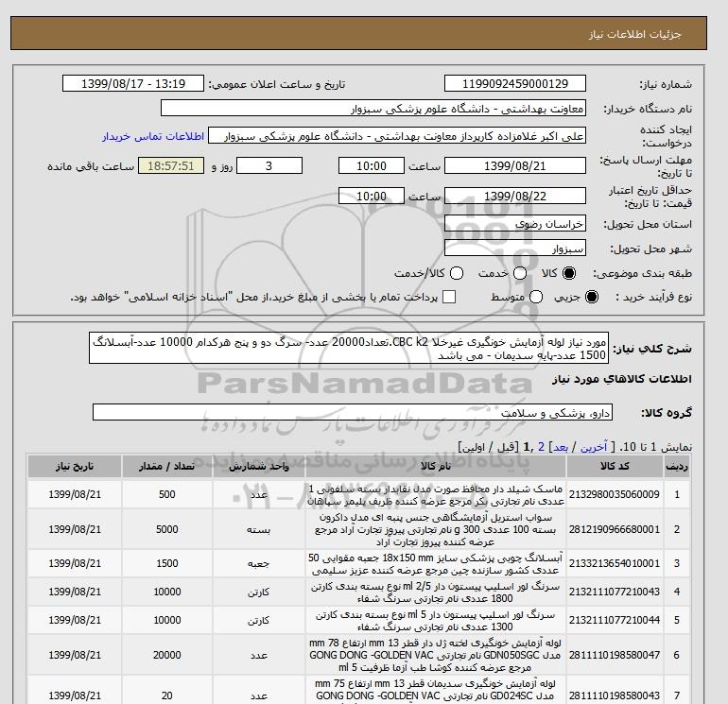Click the unit بسته in row 2
This screenshot has height=704, width=728.
tap(259, 529)
